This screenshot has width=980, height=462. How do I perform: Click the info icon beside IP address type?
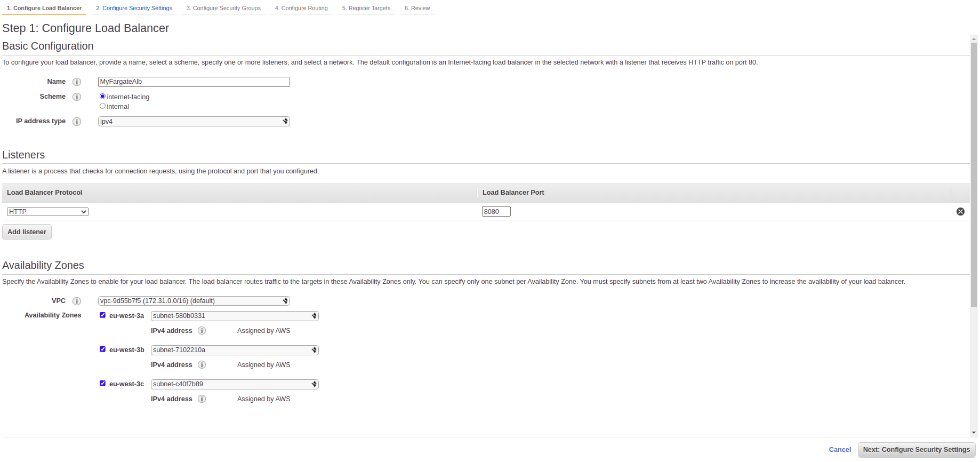click(x=77, y=122)
